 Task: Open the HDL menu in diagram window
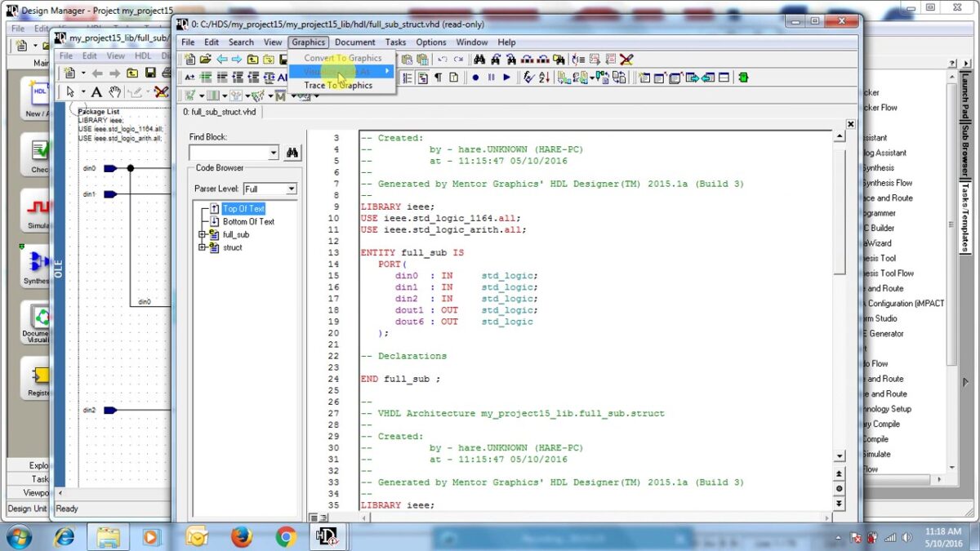tap(143, 56)
